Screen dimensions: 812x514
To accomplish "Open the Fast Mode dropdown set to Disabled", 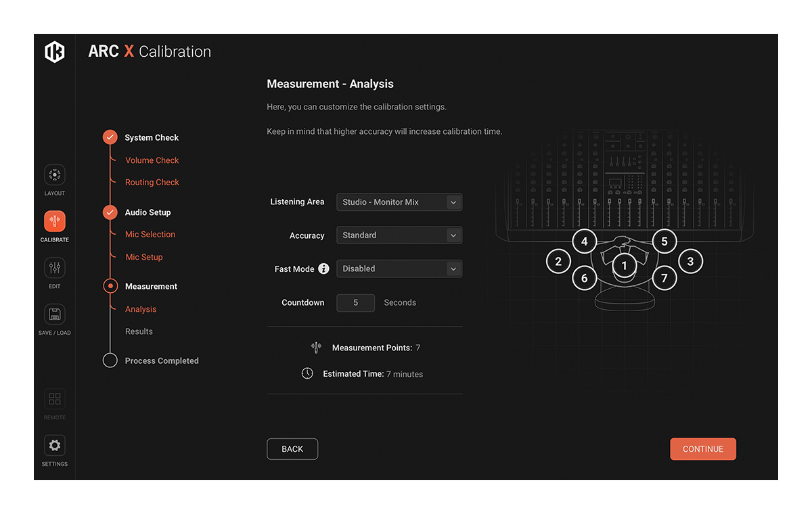I will [399, 268].
